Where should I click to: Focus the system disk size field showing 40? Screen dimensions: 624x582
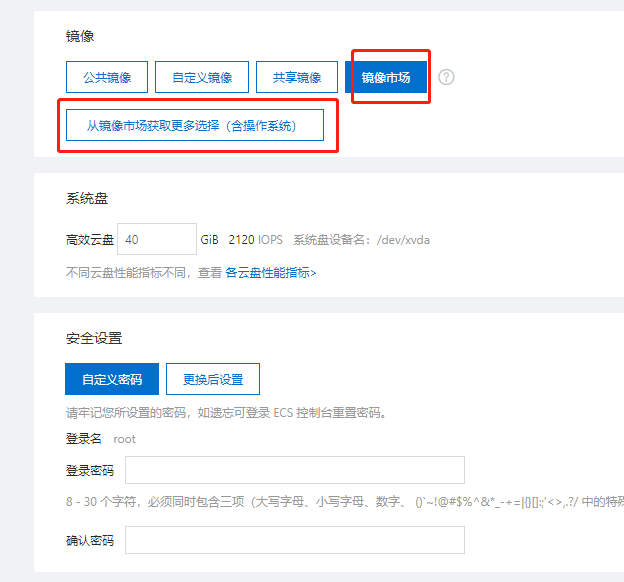[x=157, y=240]
